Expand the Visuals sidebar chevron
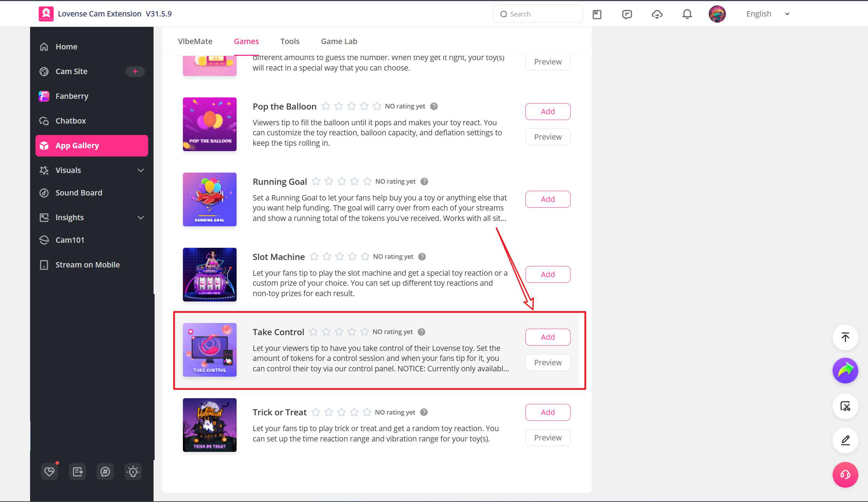 (141, 170)
